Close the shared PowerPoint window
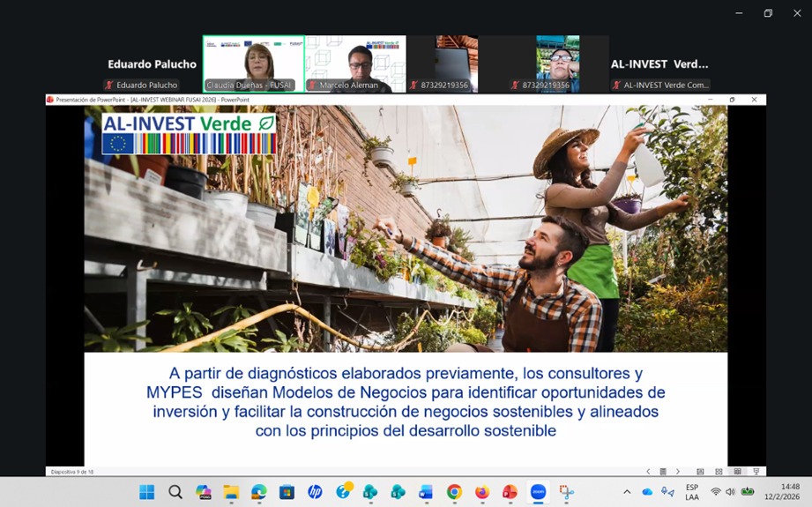This screenshot has width=812, height=507. click(x=755, y=100)
